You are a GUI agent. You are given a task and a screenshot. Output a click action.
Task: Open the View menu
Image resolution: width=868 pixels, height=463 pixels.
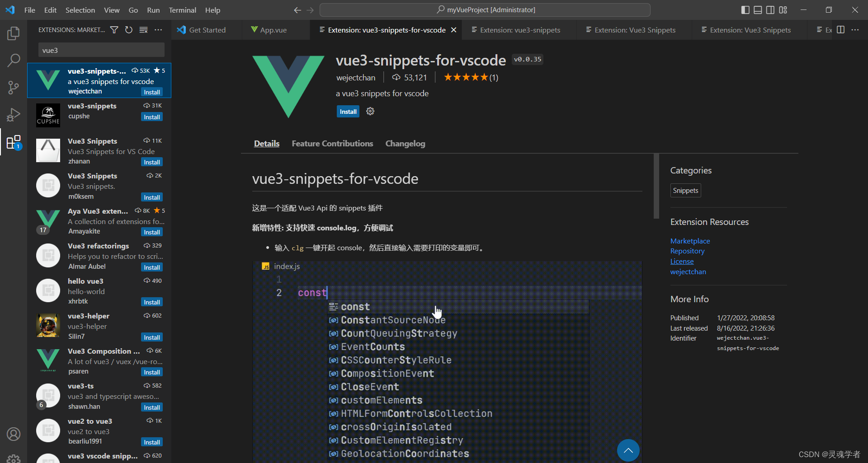pyautogui.click(x=112, y=10)
